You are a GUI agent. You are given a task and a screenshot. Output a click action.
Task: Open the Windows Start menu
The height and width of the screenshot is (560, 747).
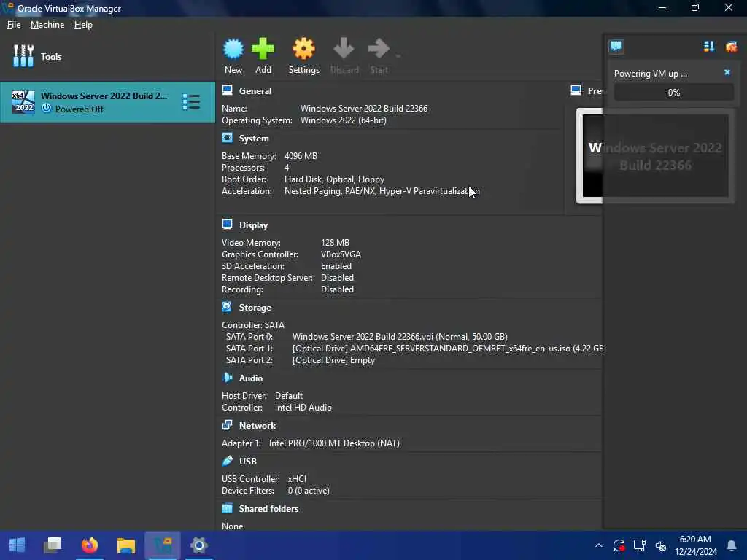(18, 545)
